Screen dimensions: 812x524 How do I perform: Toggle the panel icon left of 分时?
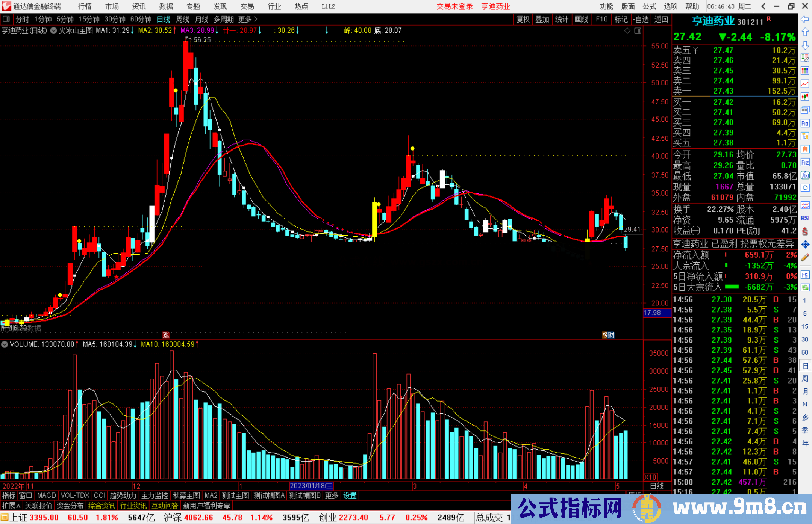[x=6, y=19]
